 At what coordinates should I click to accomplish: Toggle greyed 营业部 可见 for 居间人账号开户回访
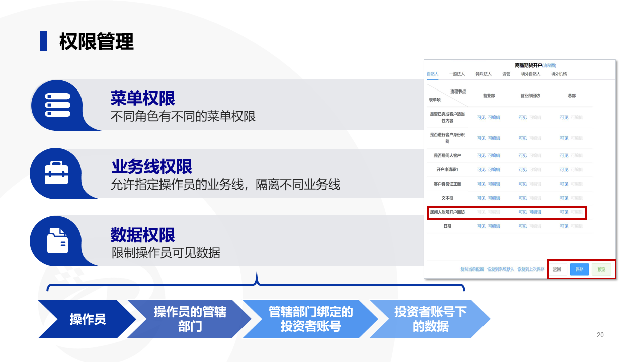click(x=481, y=212)
